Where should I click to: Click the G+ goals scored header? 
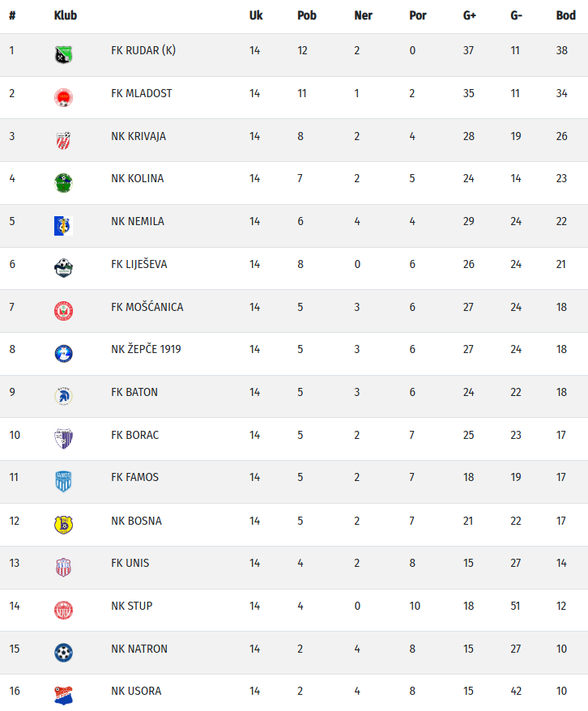coord(470,15)
